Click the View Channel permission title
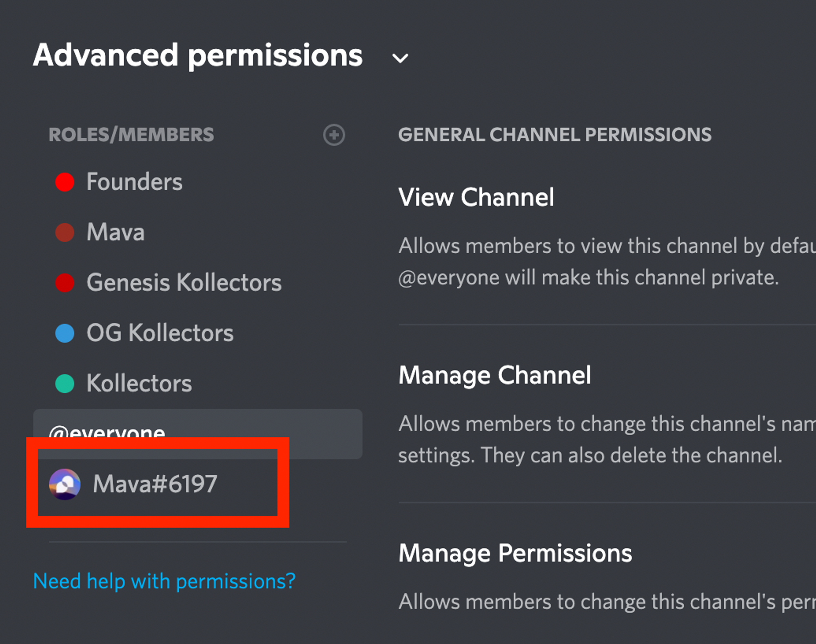The width and height of the screenshot is (816, 644). coord(476,197)
